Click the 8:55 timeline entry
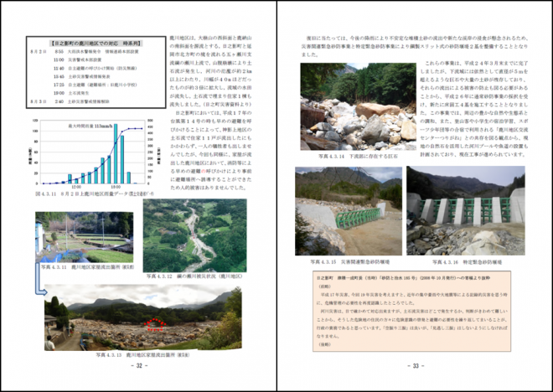The width and height of the screenshot is (553, 392). tap(96, 51)
